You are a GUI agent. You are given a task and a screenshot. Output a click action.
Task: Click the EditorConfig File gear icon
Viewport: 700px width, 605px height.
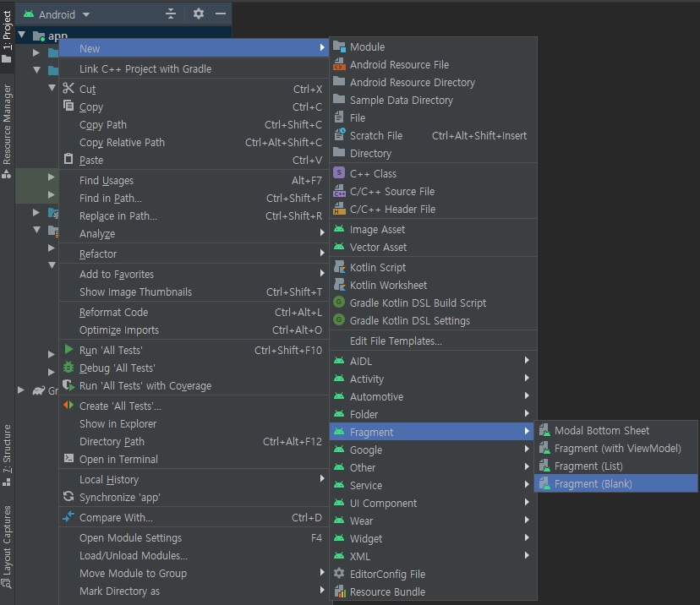pyautogui.click(x=339, y=574)
